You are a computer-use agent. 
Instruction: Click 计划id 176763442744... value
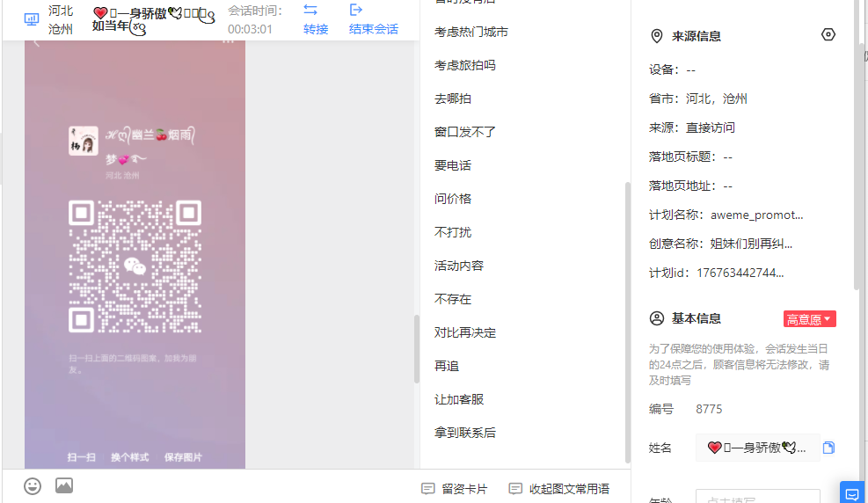740,273
